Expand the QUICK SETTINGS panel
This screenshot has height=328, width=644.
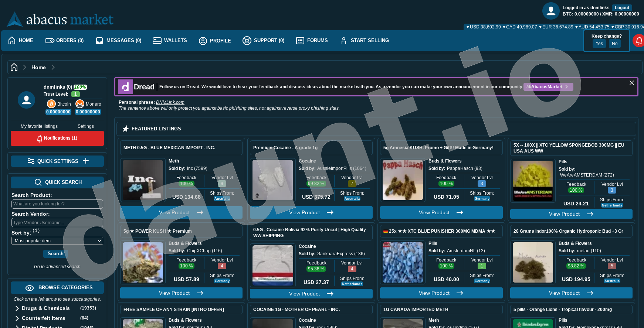(57, 161)
